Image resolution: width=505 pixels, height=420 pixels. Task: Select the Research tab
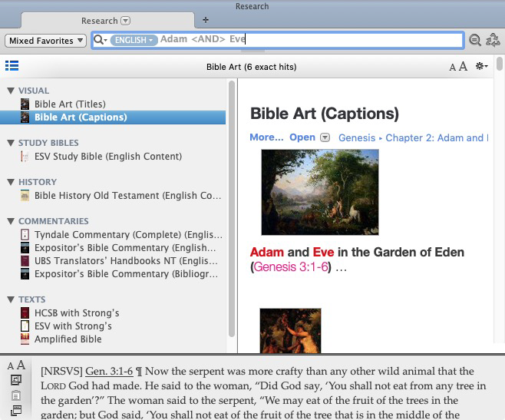(x=100, y=21)
